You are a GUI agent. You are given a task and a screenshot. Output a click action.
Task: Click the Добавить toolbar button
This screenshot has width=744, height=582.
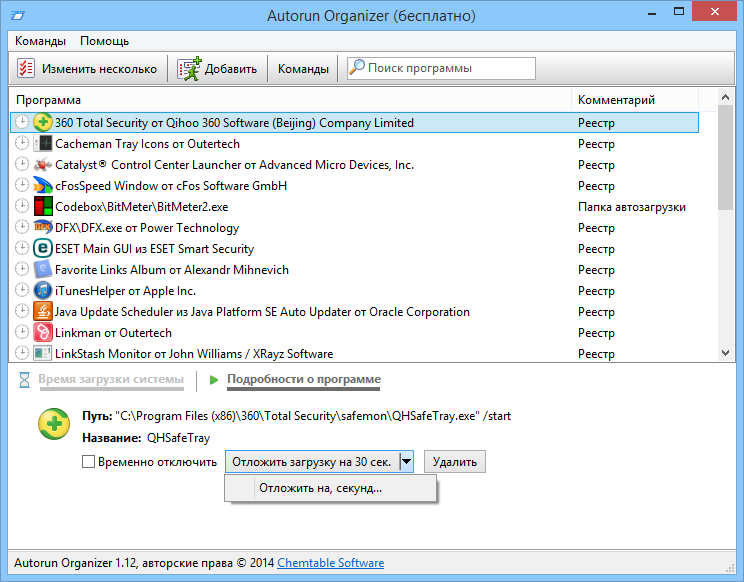point(217,69)
